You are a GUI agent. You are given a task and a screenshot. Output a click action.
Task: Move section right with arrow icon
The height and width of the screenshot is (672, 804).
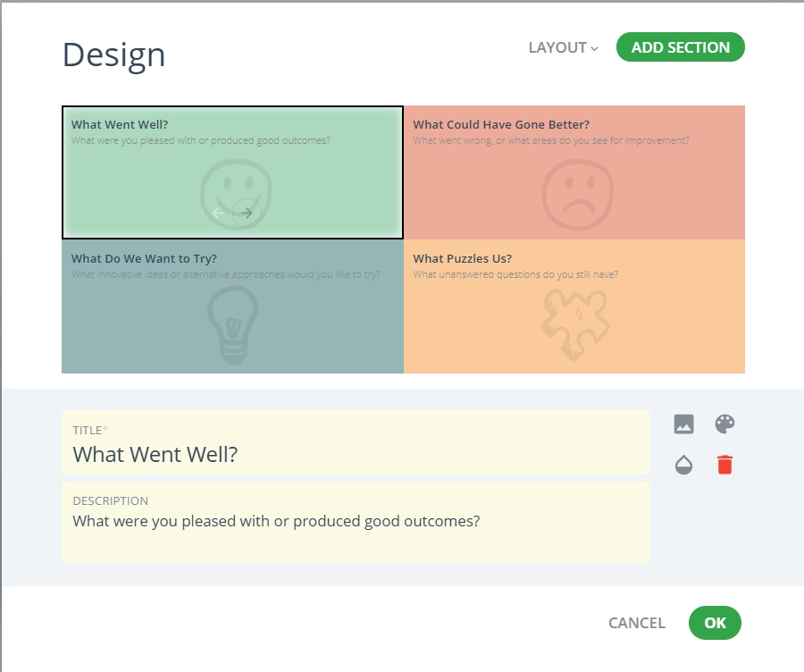[x=247, y=213]
